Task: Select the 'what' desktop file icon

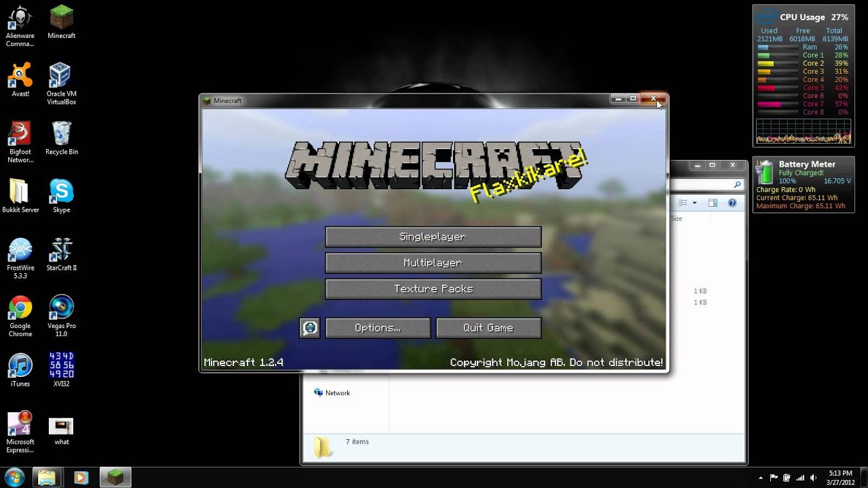Action: [62, 430]
